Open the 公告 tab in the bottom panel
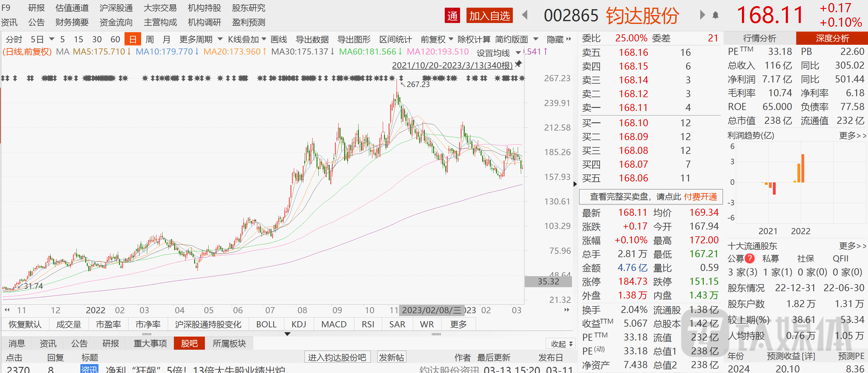This screenshot has height=373, width=868. (x=79, y=343)
